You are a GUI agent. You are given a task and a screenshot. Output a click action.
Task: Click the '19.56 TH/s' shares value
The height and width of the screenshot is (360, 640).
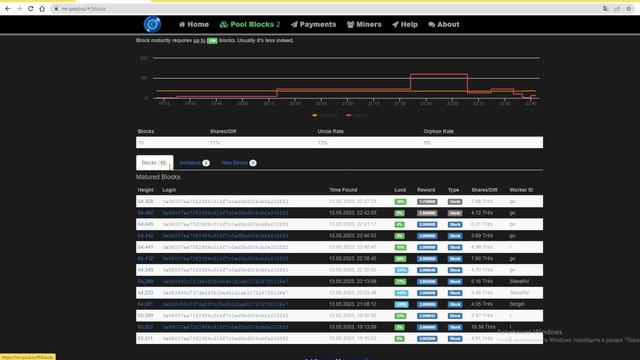click(x=483, y=327)
